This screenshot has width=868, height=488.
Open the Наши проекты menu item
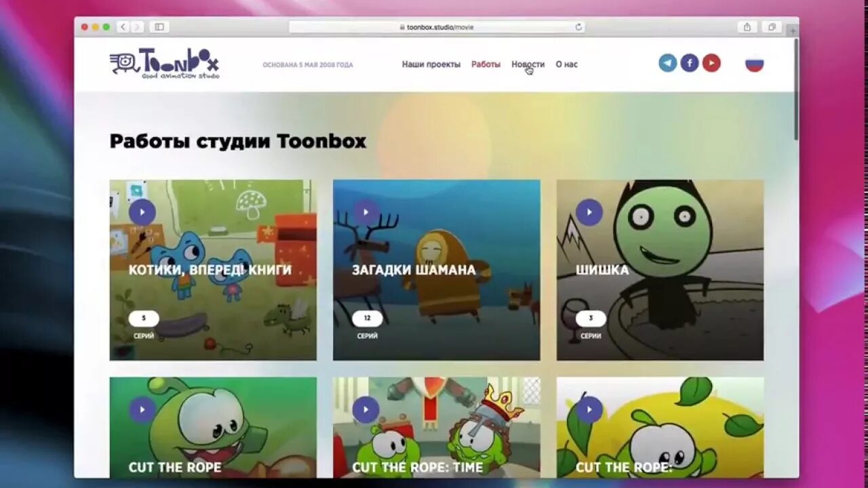(x=431, y=64)
